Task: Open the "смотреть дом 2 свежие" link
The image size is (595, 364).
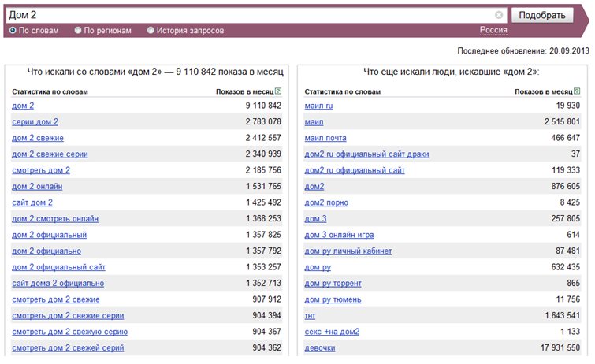Action: tap(56, 299)
